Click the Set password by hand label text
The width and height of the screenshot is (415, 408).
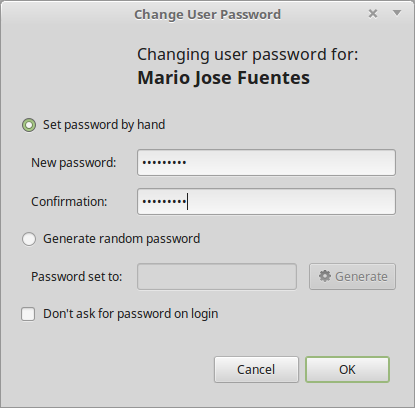pos(104,125)
